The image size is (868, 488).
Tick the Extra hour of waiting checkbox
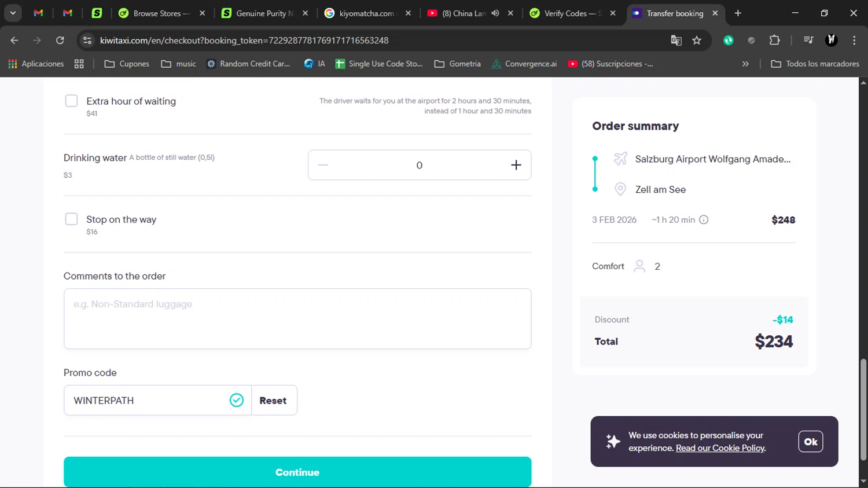tap(71, 101)
